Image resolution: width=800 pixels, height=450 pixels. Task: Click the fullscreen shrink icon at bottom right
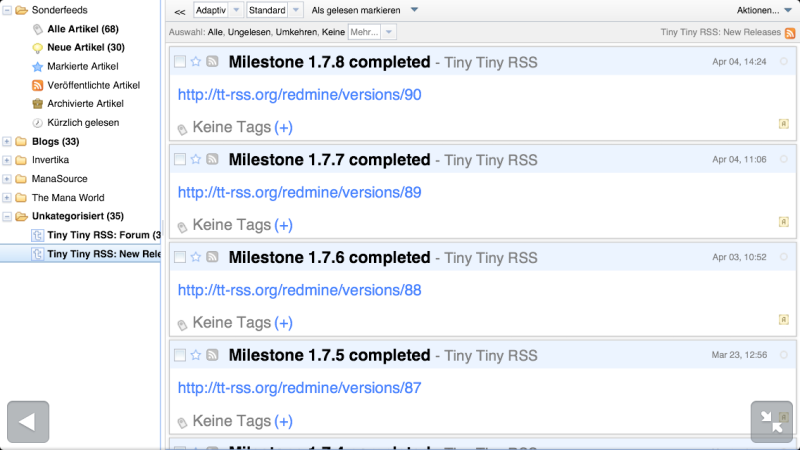coord(771,421)
